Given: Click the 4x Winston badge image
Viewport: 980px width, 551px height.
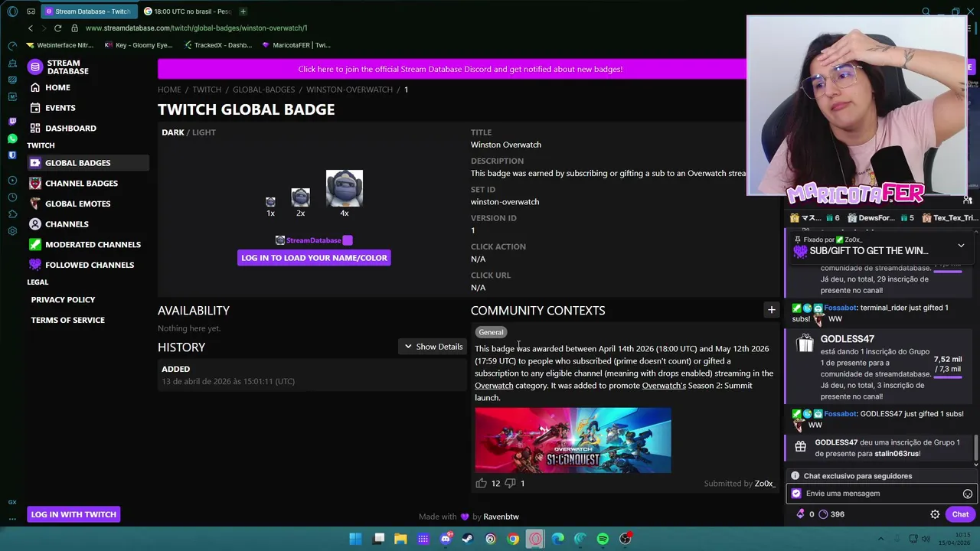Looking at the screenshot, I should point(345,188).
